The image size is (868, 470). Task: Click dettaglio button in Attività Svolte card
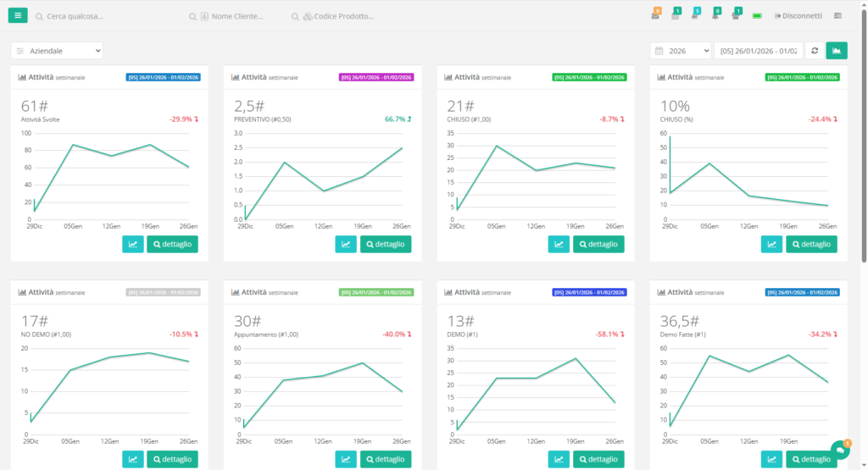click(172, 244)
